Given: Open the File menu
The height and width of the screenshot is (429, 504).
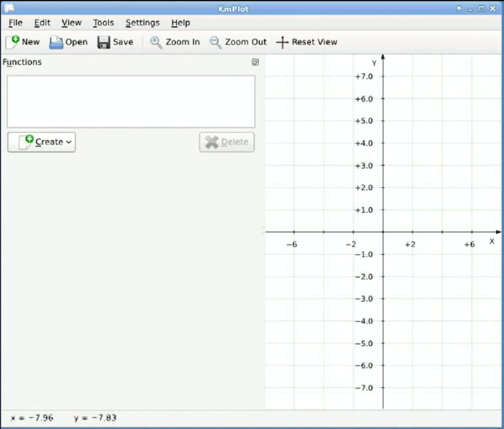Looking at the screenshot, I should (15, 23).
